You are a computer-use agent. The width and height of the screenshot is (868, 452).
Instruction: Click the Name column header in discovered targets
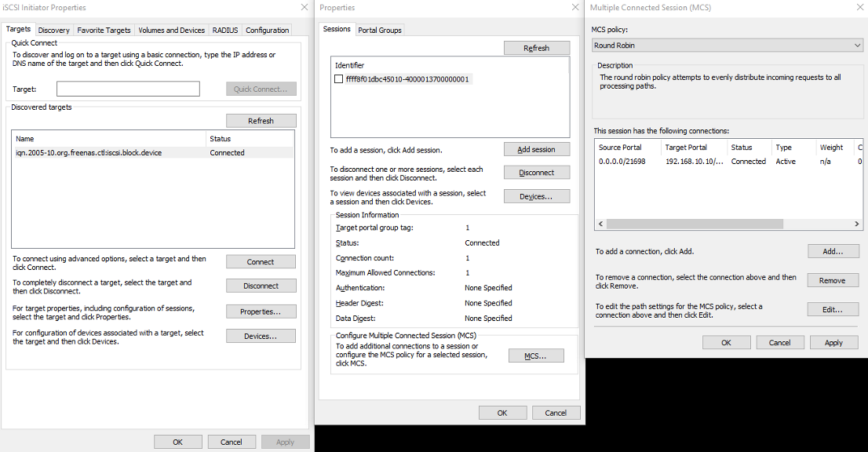(108, 138)
